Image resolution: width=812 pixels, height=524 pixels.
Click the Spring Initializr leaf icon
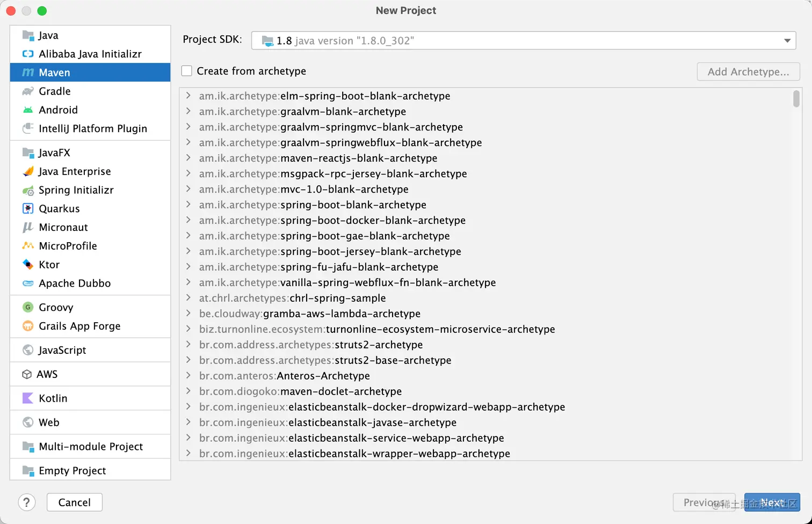28,190
